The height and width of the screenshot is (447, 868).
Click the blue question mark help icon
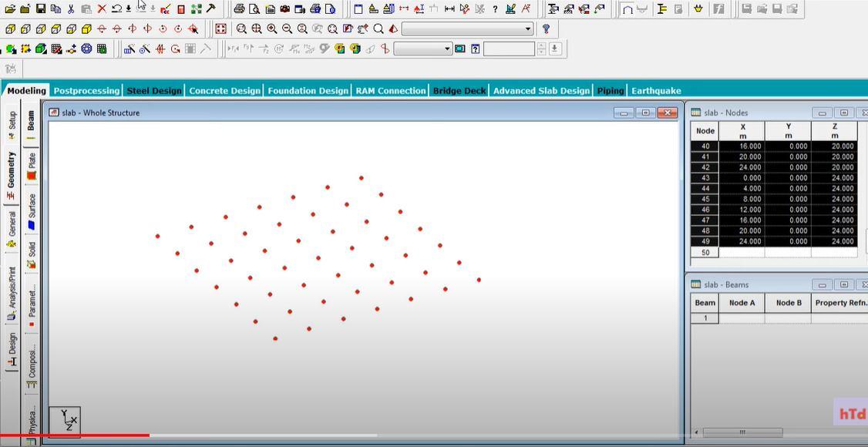point(546,29)
